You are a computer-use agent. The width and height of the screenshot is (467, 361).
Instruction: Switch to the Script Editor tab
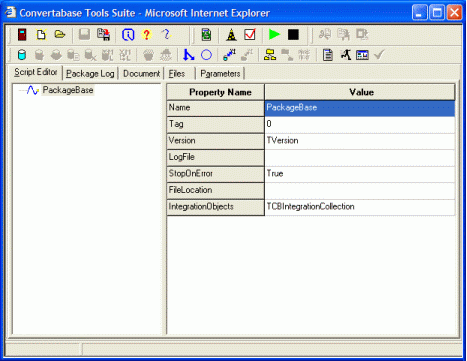(x=36, y=72)
